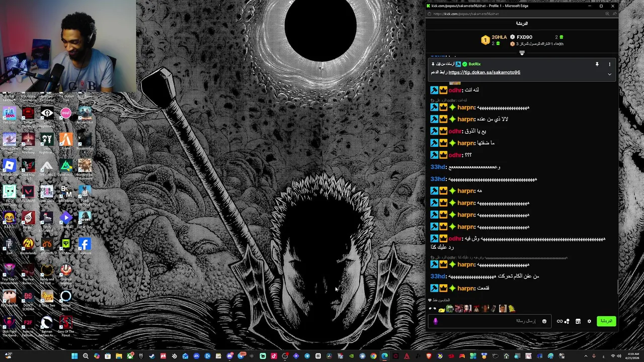
Task: Select 2GHLA top gifter entry
Action: [x=494, y=40]
